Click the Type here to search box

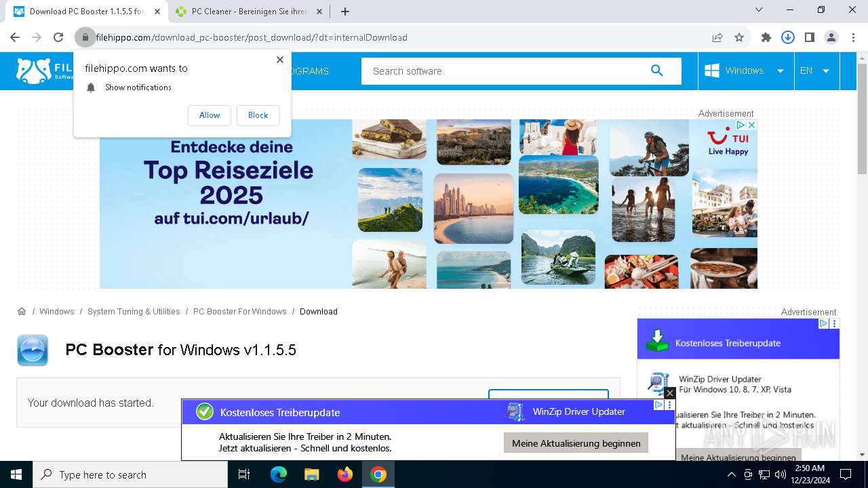pyautogui.click(x=130, y=474)
